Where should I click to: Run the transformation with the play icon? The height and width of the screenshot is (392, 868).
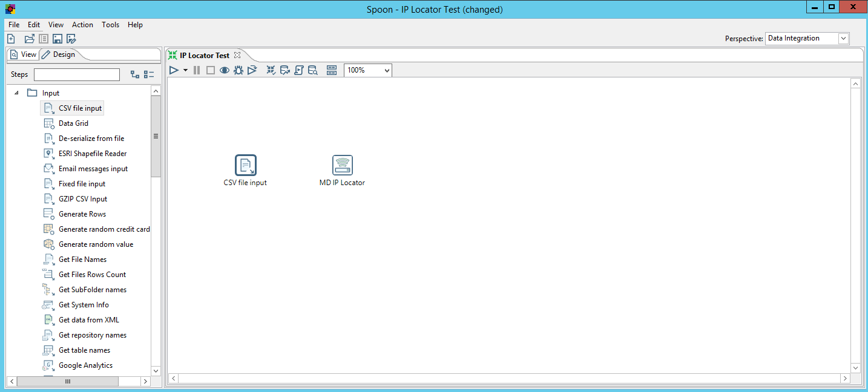tap(174, 70)
